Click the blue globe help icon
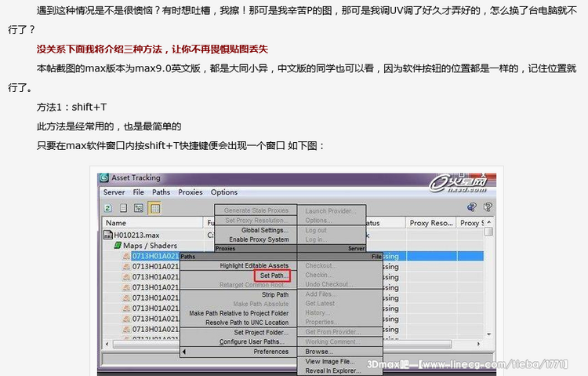The width and height of the screenshot is (588, 376). pos(471,207)
